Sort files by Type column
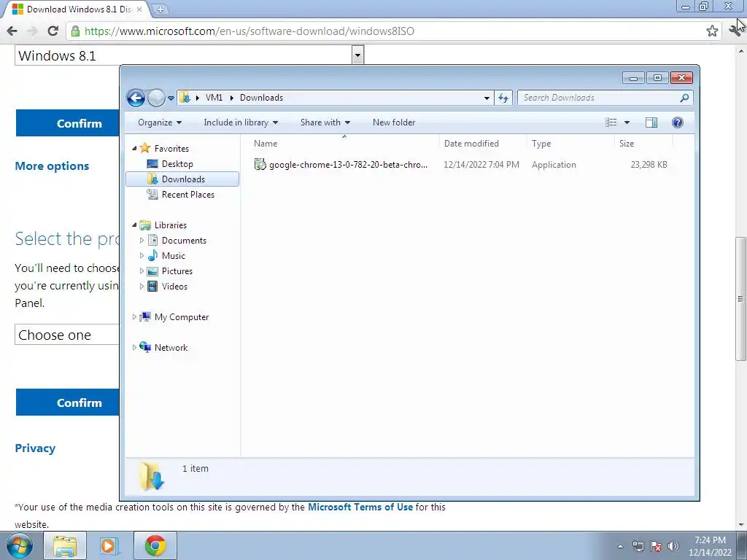The height and width of the screenshot is (560, 747). (570, 144)
